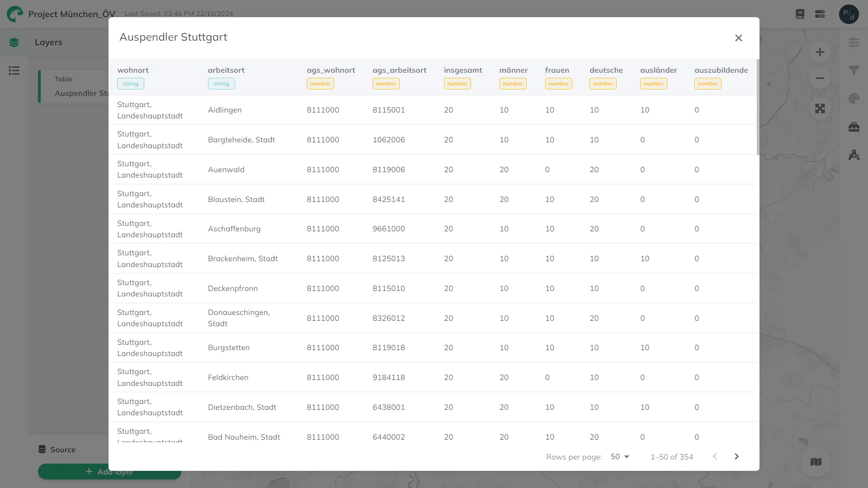The image size is (868, 488).
Task: Open the filter funnel icon
Action: pos(854,70)
